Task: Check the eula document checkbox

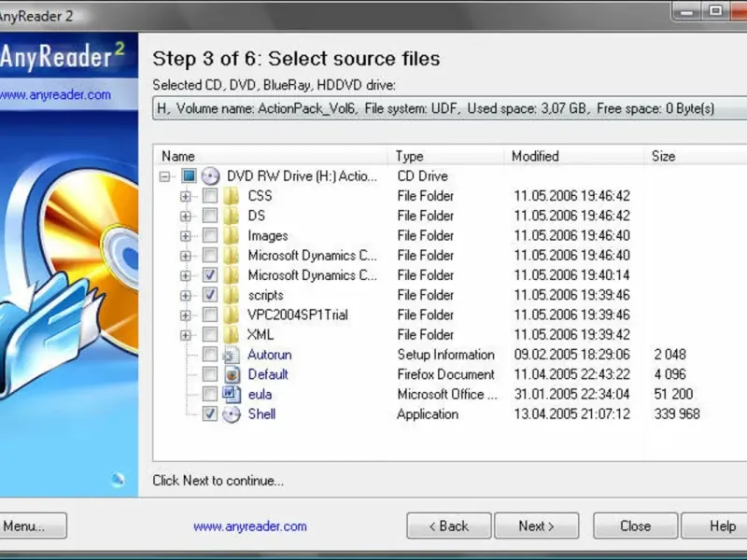Action: click(209, 394)
